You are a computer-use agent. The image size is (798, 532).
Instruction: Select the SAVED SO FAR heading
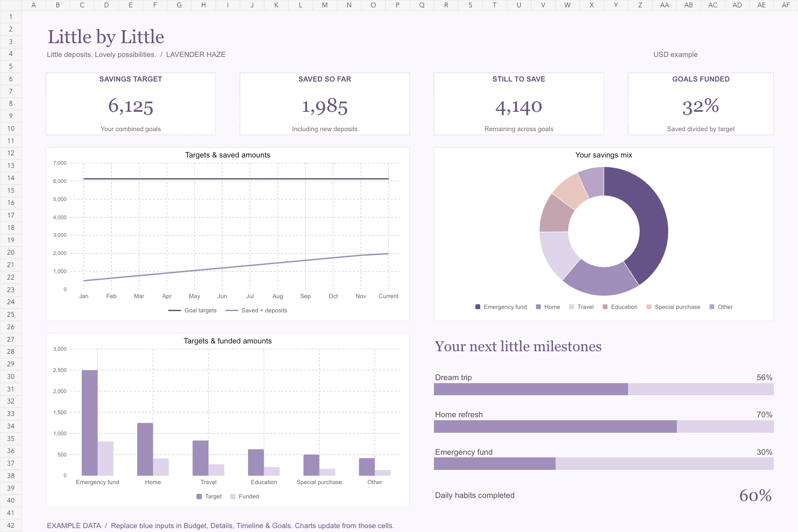click(325, 79)
